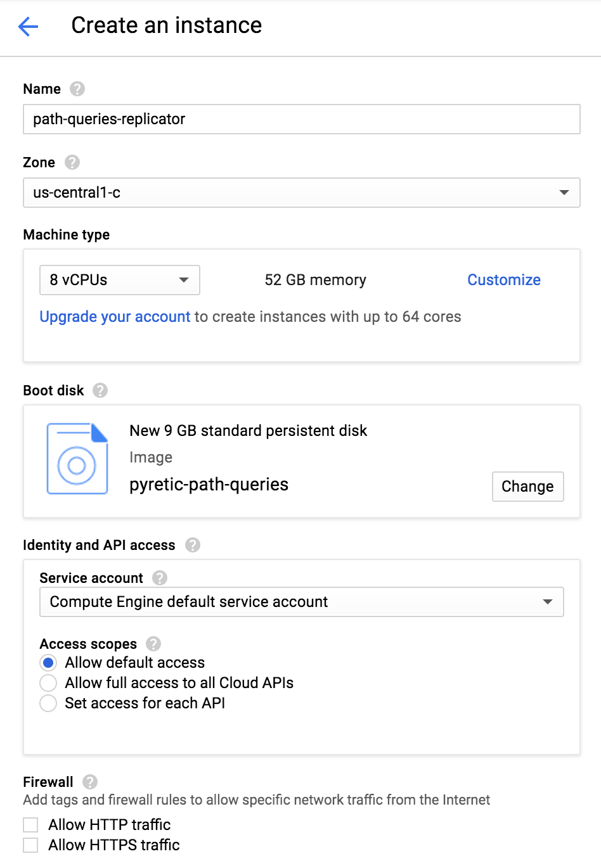
Task: Open the Zone dropdown us-central1-c
Action: coord(301,193)
